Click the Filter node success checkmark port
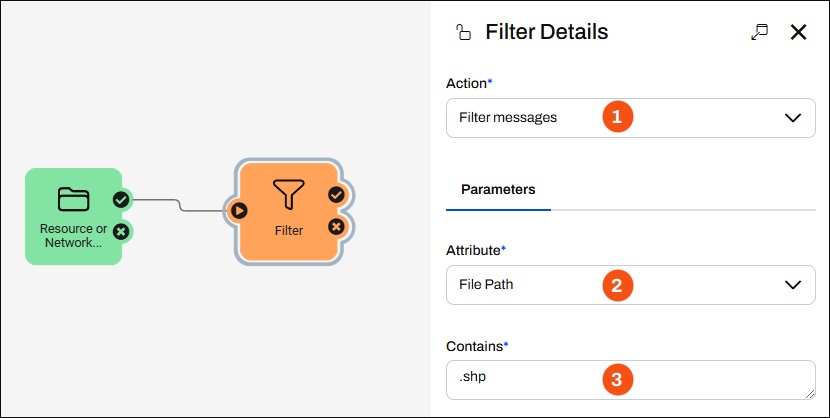This screenshot has width=830, height=418. (x=336, y=195)
